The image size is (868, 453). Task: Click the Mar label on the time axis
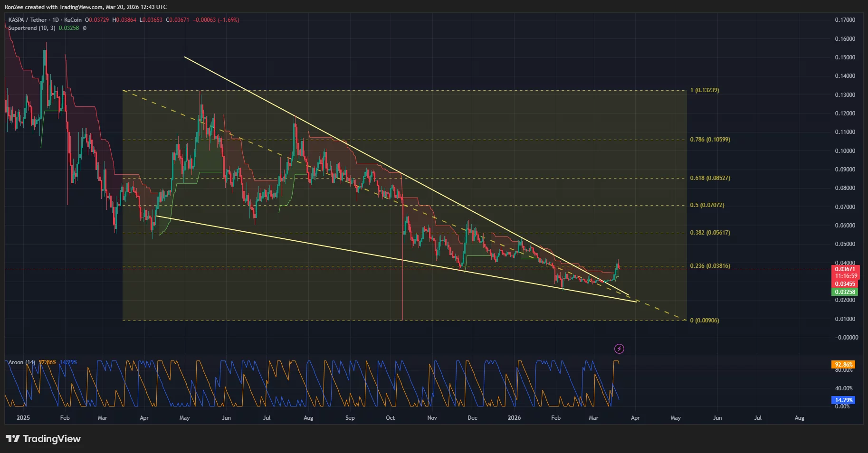[x=593, y=418]
